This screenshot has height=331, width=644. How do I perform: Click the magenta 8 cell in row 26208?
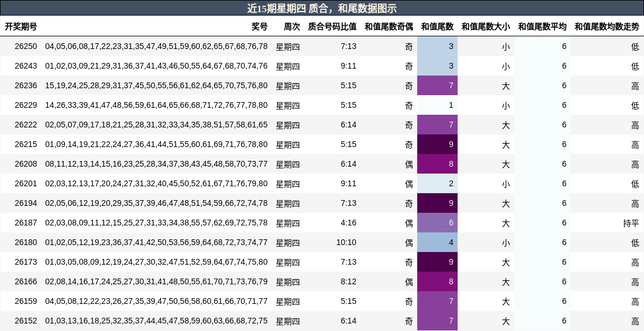[x=437, y=164]
